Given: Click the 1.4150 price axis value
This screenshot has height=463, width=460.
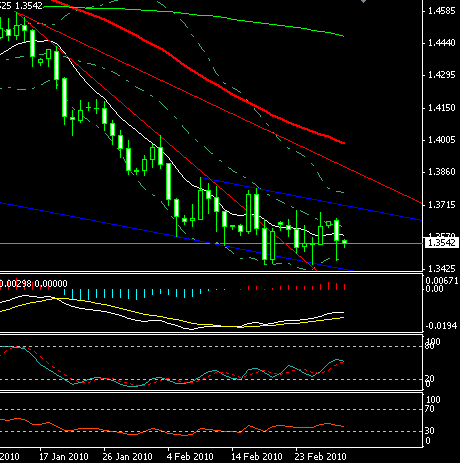Looking at the screenshot, I should point(441,108).
